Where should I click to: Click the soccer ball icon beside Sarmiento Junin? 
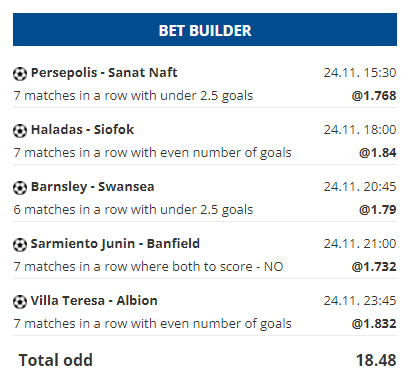(x=20, y=245)
